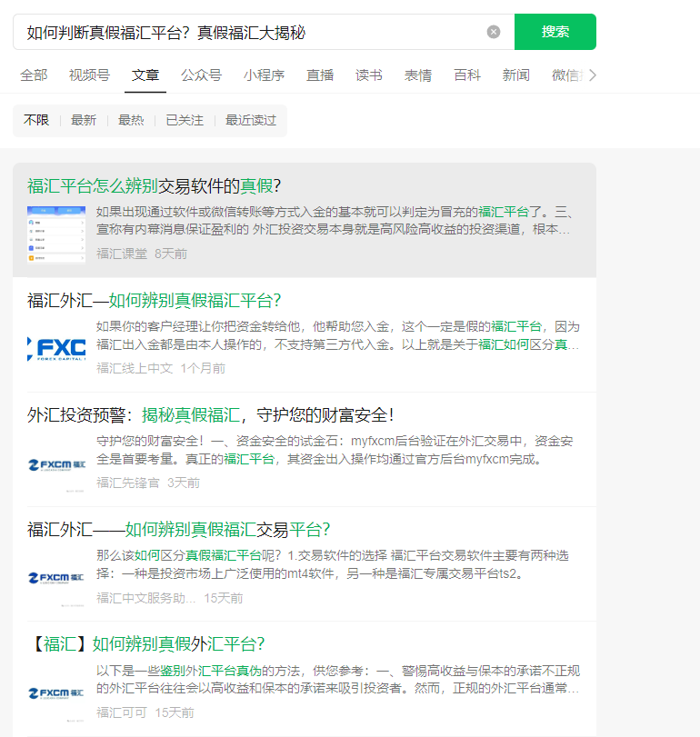Viewport: 700px width, 737px height.
Task: Click the snippet starting 如果出现通过软件或微信转账
Action: tap(334, 221)
